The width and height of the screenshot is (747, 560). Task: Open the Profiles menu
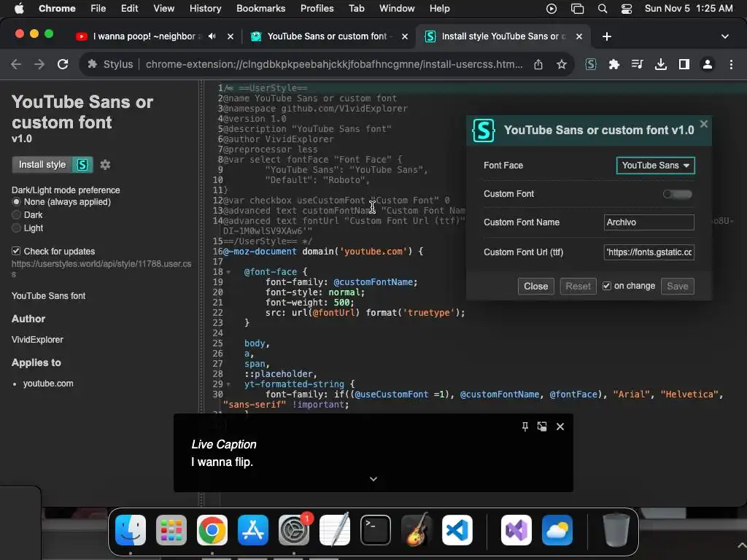317,9
